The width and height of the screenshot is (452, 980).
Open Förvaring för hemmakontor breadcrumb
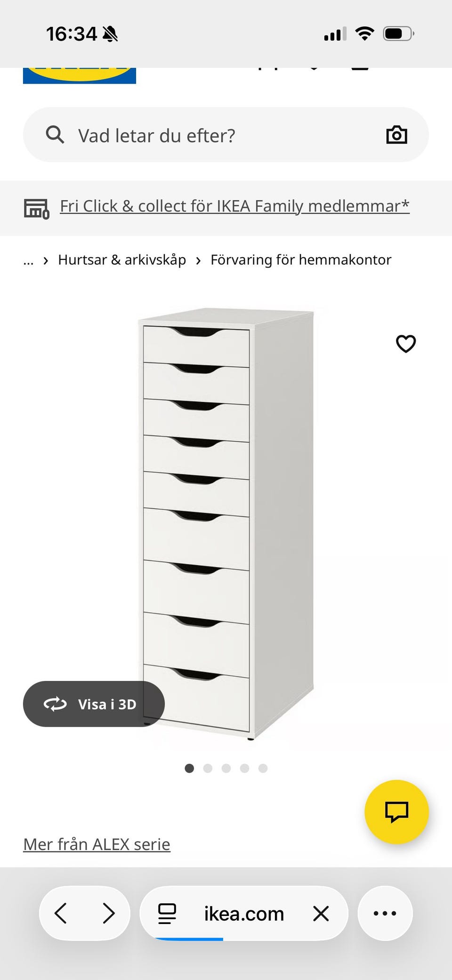point(301,260)
